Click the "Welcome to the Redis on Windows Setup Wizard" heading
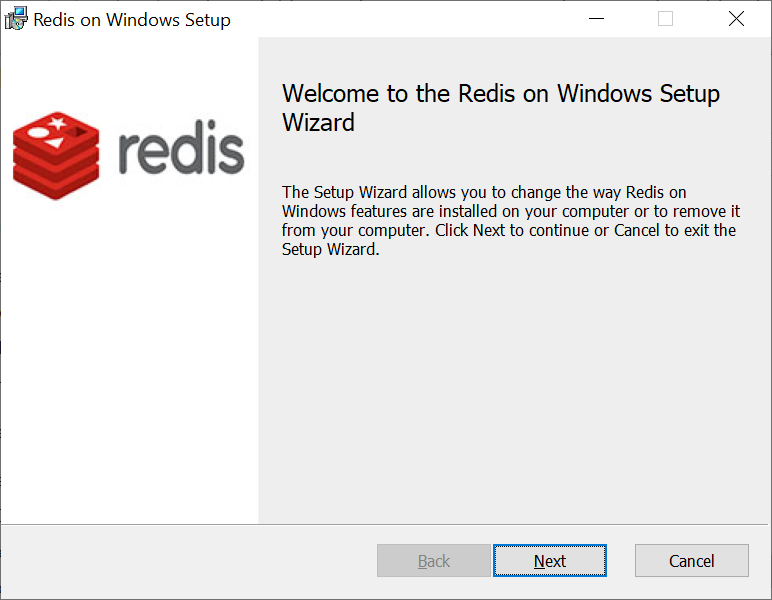The height and width of the screenshot is (600, 772). 501,108
